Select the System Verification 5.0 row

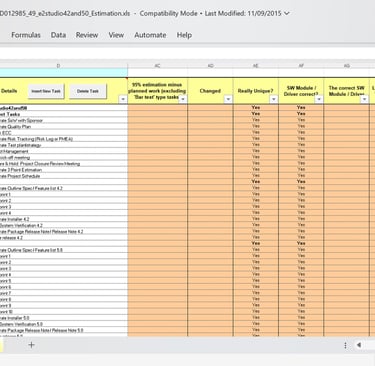(x=63, y=324)
